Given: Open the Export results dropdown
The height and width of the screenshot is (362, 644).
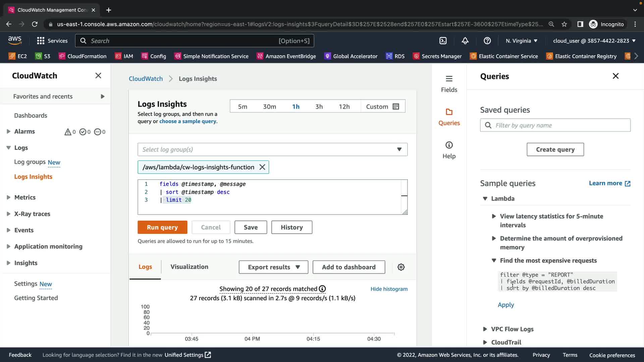Looking at the screenshot, I should click(x=273, y=267).
